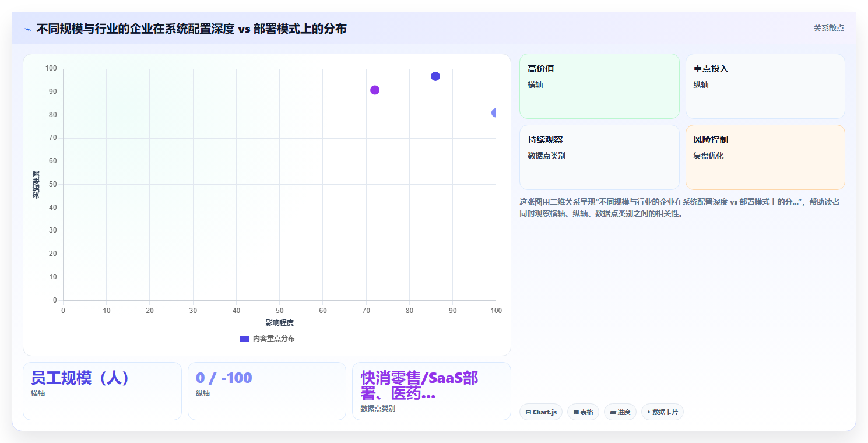
Task: Click the 实施难度 y-axis title
Action: (36, 184)
